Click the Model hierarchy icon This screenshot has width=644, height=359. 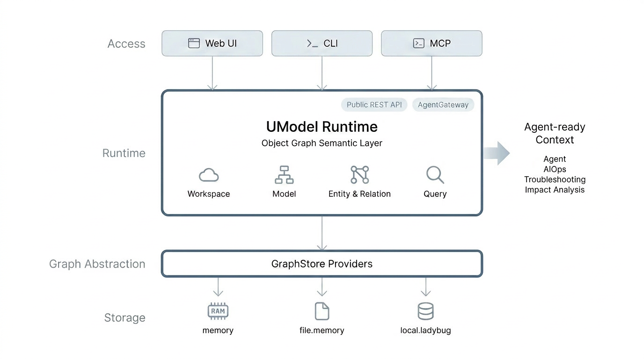[284, 175]
